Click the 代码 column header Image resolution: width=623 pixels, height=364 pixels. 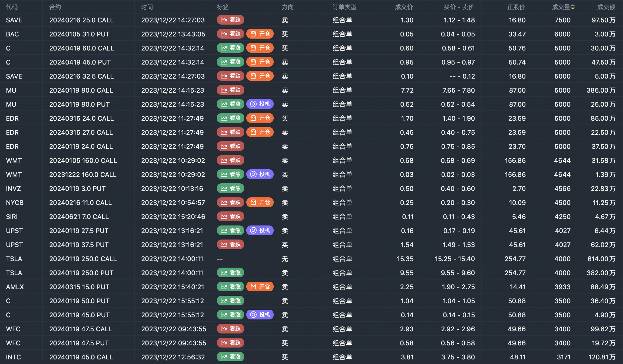[x=12, y=7]
